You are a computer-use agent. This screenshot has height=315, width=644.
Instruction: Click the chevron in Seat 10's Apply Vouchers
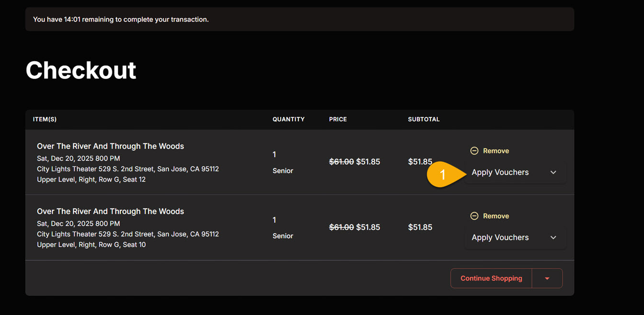tap(553, 237)
